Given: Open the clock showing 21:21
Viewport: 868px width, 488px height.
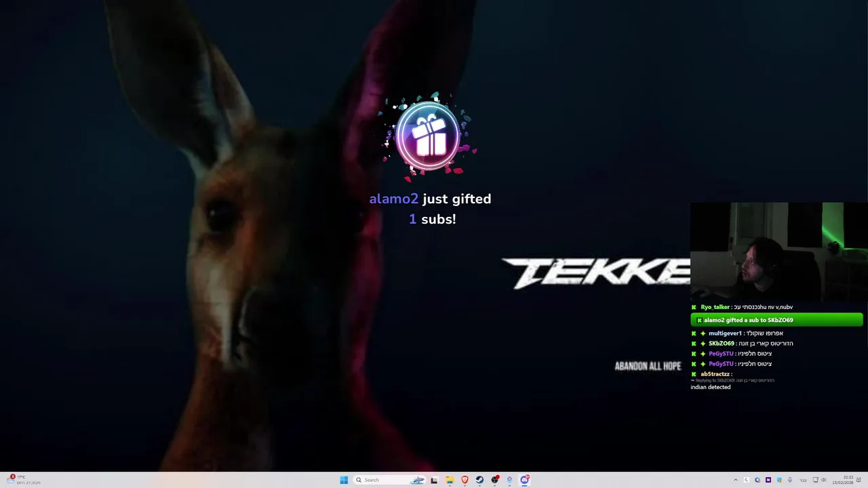Looking at the screenshot, I should point(844,480).
